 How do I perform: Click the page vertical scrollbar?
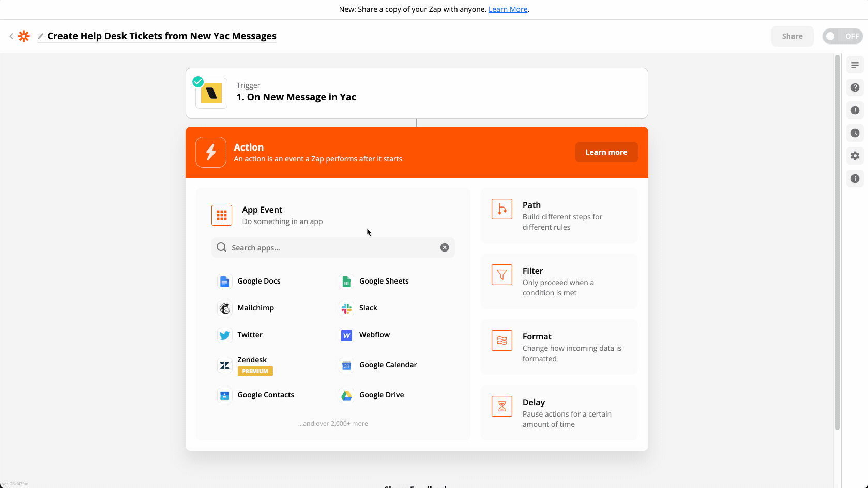[x=837, y=242]
